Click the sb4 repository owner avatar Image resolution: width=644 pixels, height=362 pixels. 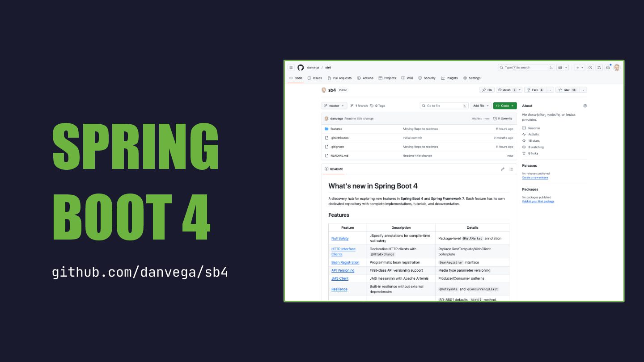pos(324,90)
